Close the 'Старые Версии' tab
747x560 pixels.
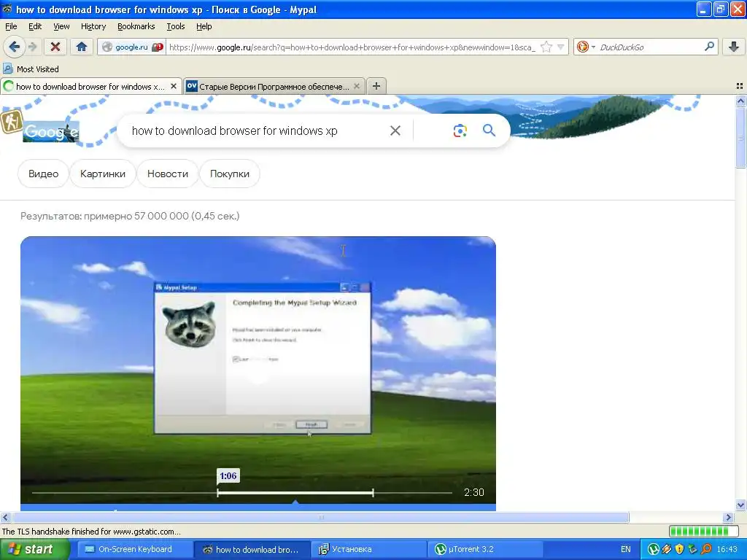point(357,86)
